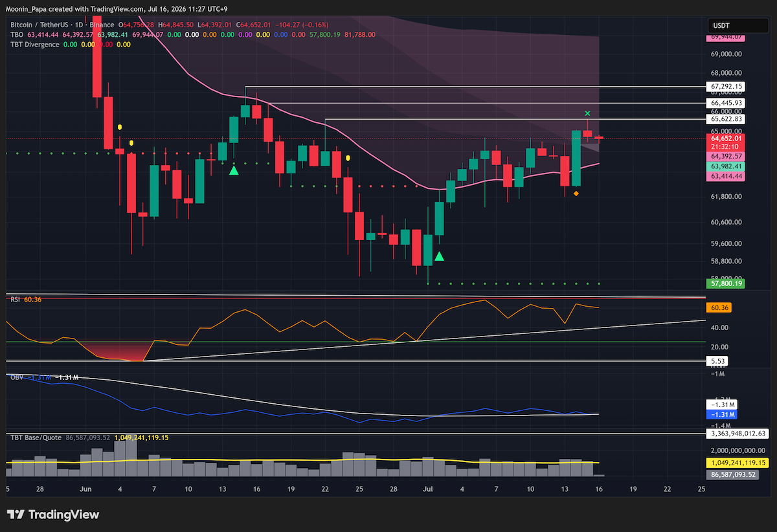Click the pink 69,944.07 price label
Image resolution: width=777 pixels, height=532 pixels.
click(x=726, y=38)
